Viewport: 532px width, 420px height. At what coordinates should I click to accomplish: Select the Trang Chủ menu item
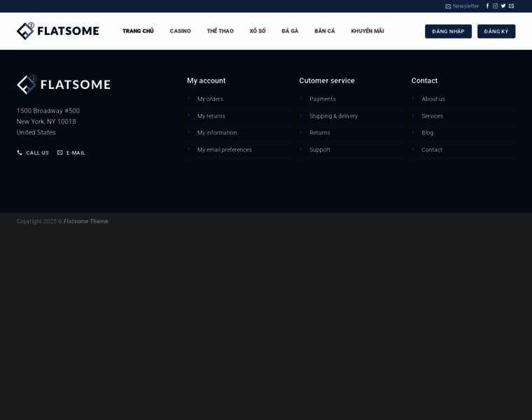coord(138,31)
